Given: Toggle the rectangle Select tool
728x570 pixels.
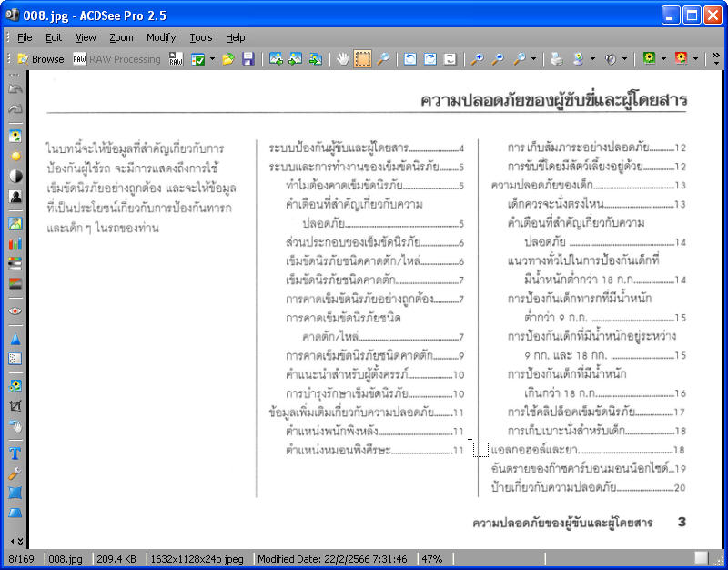Looking at the screenshot, I should click(x=362, y=59).
